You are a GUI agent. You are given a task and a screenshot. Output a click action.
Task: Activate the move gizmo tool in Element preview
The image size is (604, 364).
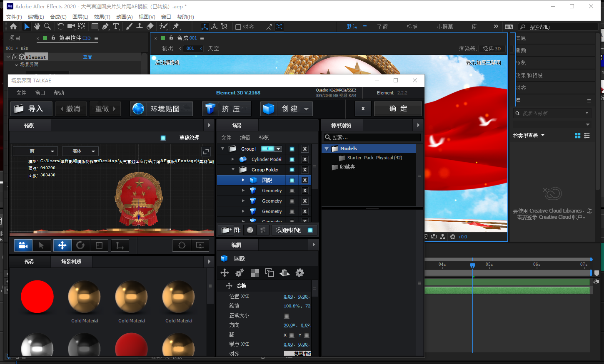(x=62, y=245)
